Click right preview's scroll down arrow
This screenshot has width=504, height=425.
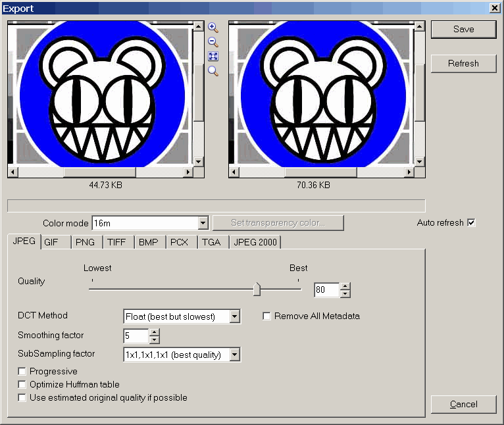point(419,162)
